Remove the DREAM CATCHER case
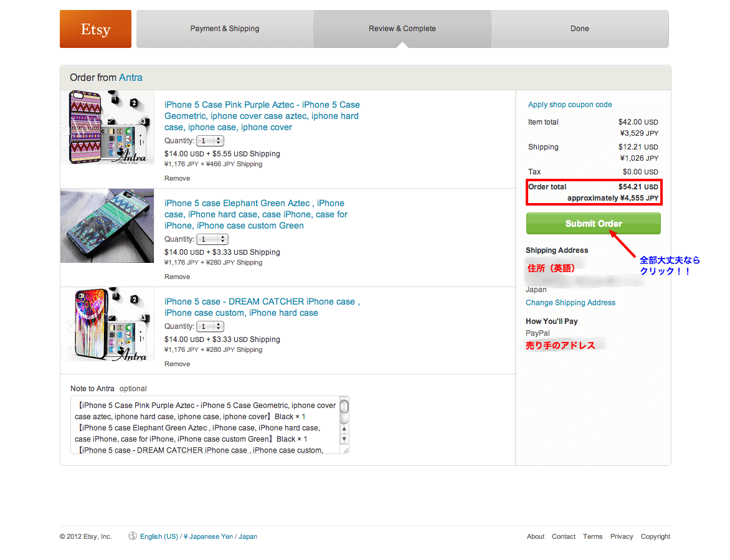This screenshot has height=560, width=730. tap(177, 364)
